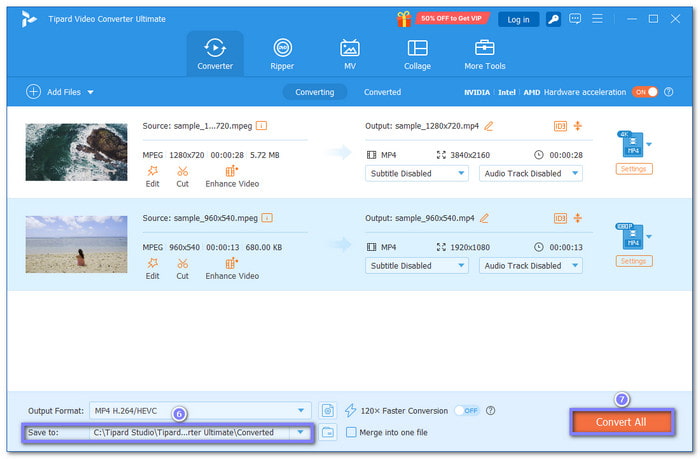
Task: Toggle Hardware acceleration switch off
Action: pyautogui.click(x=645, y=92)
